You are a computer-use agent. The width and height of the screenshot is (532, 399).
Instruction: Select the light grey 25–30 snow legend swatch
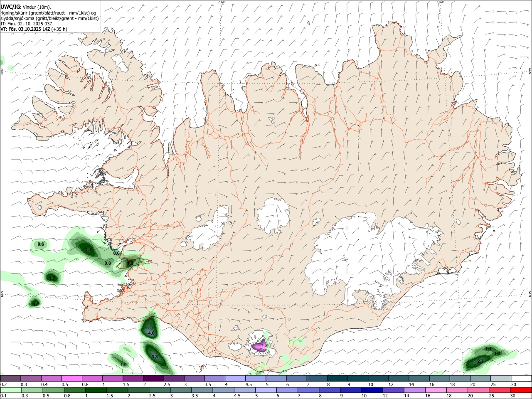tap(500, 378)
